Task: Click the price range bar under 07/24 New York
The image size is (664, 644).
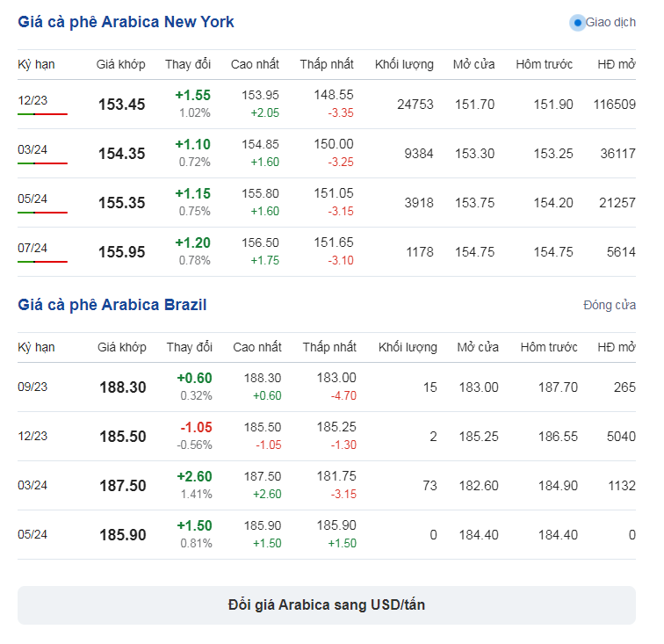Action: point(42,262)
